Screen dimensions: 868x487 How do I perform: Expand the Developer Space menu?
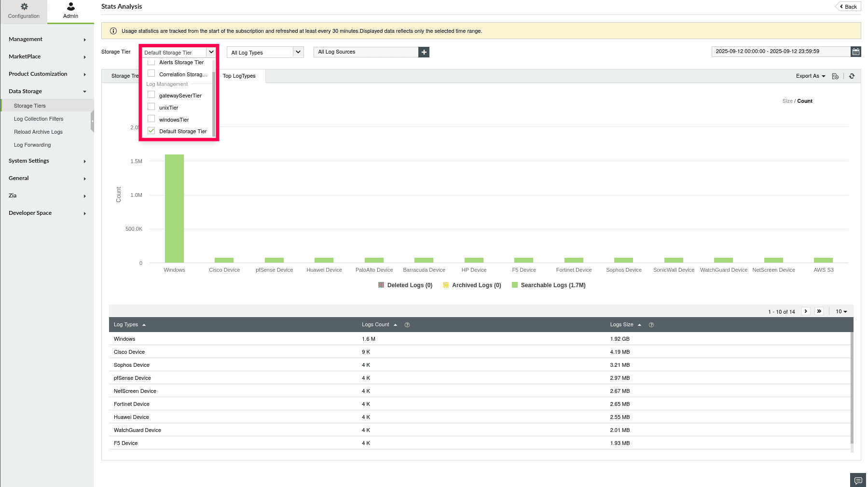point(47,213)
